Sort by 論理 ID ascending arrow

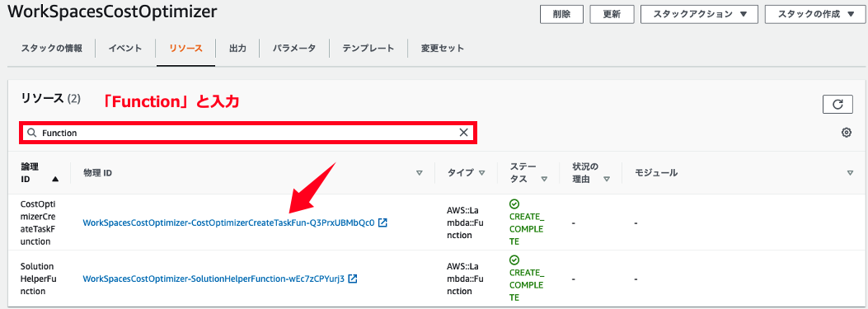(54, 180)
